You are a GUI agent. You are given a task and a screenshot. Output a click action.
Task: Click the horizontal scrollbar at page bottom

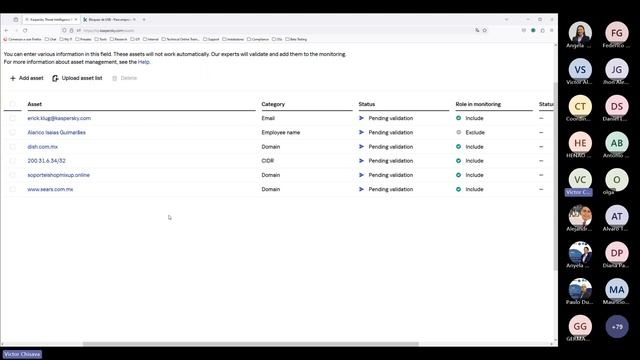(x=251, y=344)
